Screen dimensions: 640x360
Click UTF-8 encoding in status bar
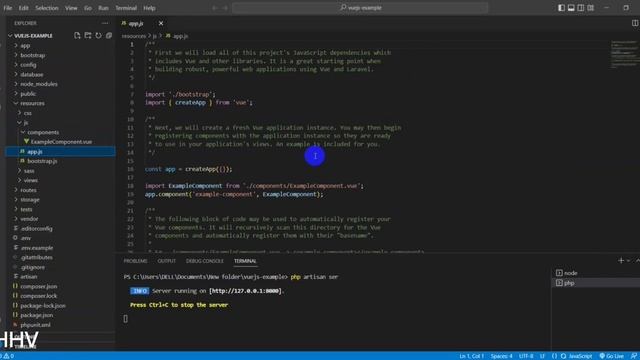click(x=526, y=356)
